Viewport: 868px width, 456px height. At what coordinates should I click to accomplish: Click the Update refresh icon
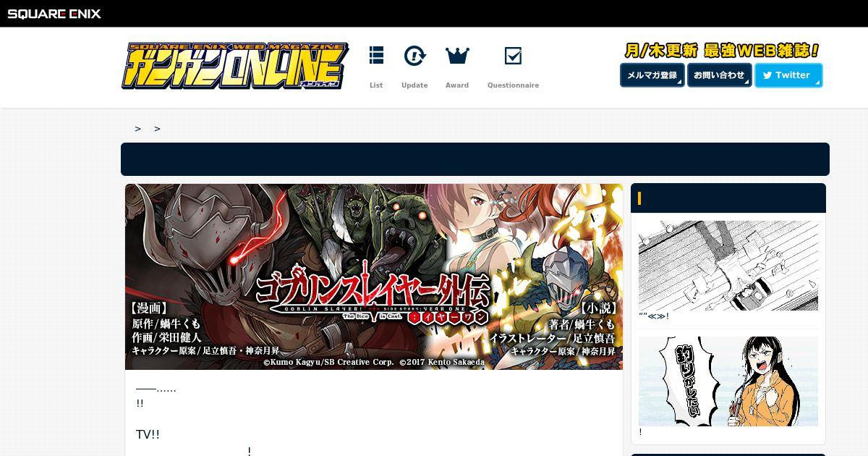(414, 55)
